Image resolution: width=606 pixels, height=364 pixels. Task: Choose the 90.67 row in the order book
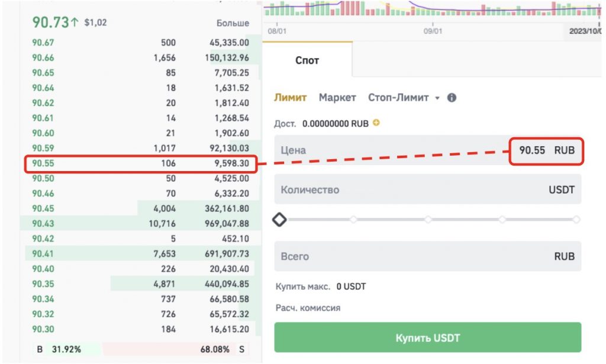(x=140, y=43)
